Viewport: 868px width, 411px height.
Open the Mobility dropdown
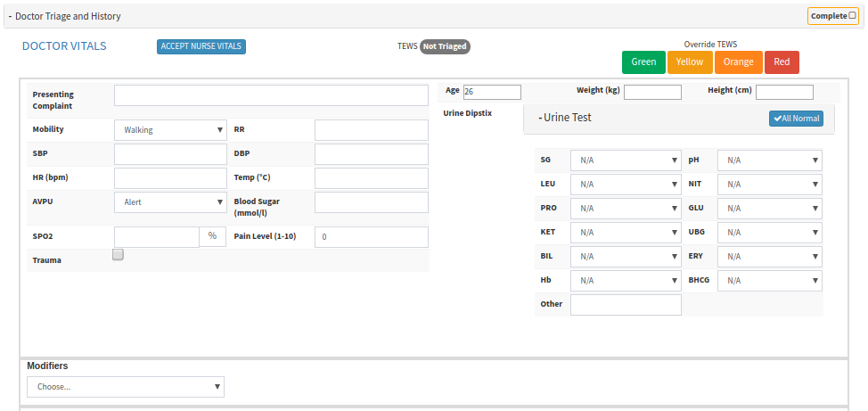tap(171, 130)
